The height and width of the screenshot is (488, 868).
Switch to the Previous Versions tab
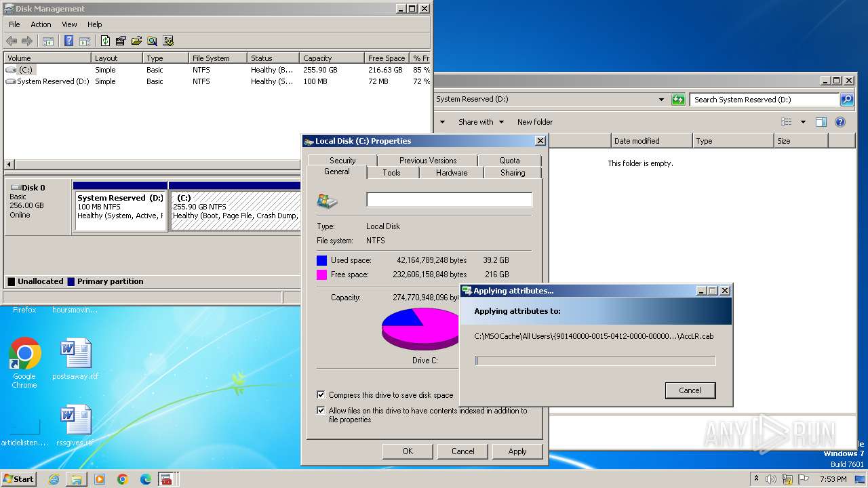pos(428,161)
